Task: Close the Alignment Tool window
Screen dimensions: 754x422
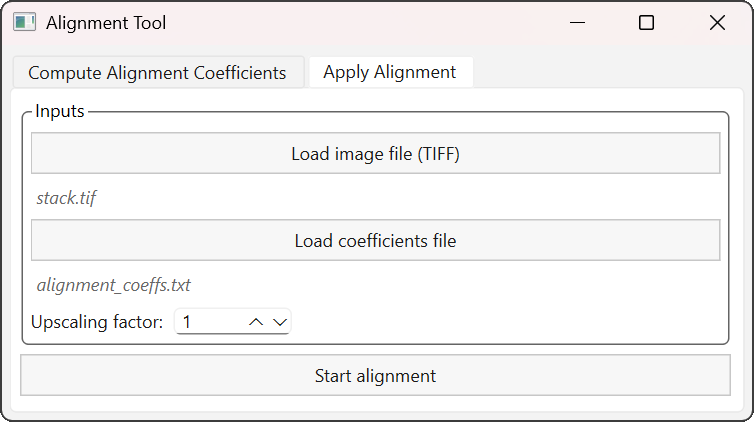Action: (x=716, y=23)
